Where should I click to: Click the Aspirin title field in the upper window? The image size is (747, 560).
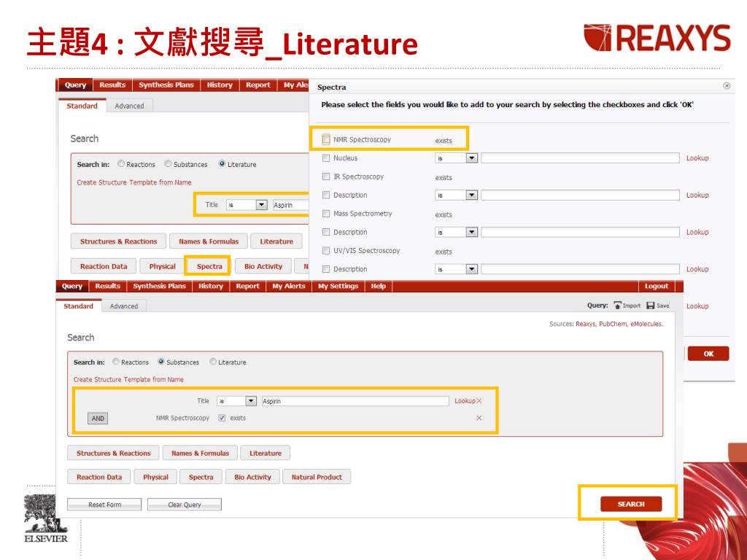click(x=290, y=205)
